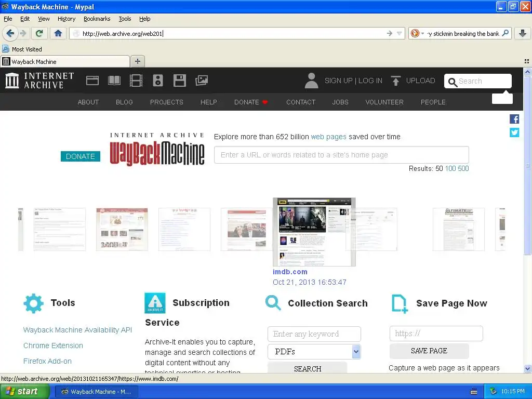Open the Web archive icon in header
This screenshot has height=399, width=532.
(x=92, y=81)
